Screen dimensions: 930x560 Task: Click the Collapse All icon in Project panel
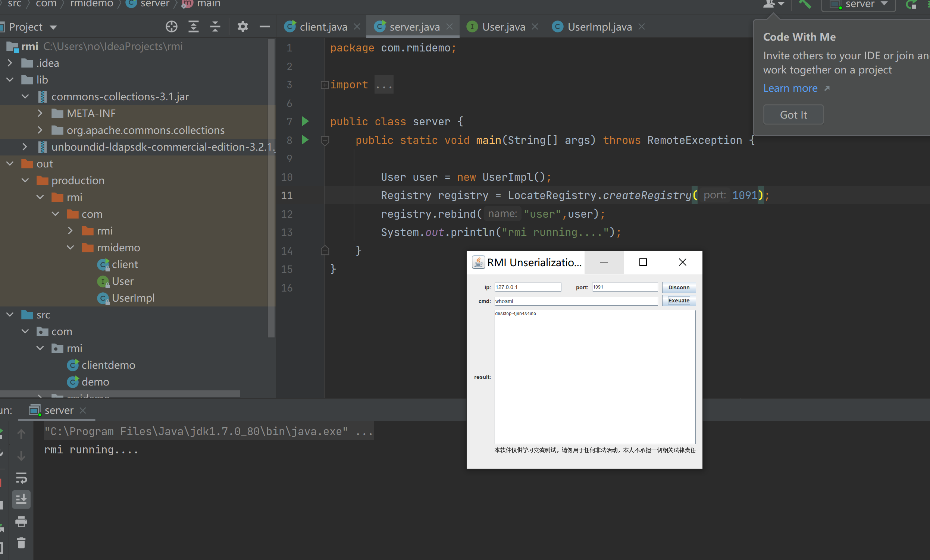215,27
